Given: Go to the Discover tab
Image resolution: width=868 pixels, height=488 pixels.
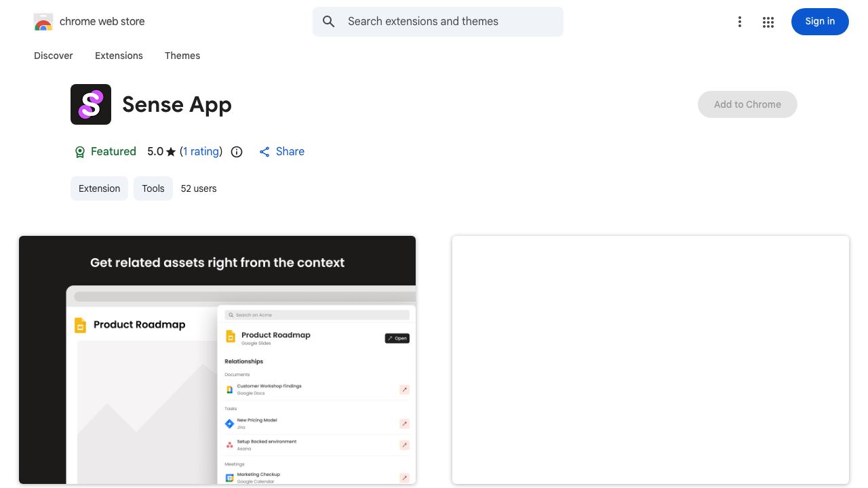Looking at the screenshot, I should coord(54,56).
